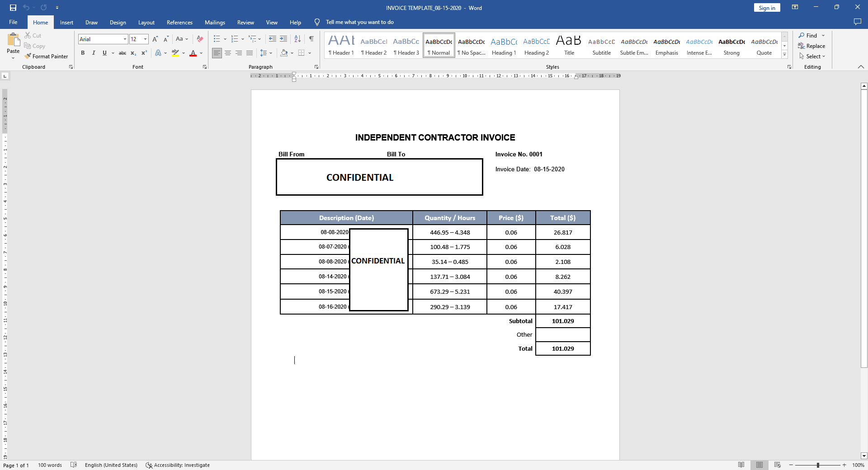Viewport: 868px width, 470px height.
Task: Expand the Numbering list dropdown
Action: click(243, 39)
